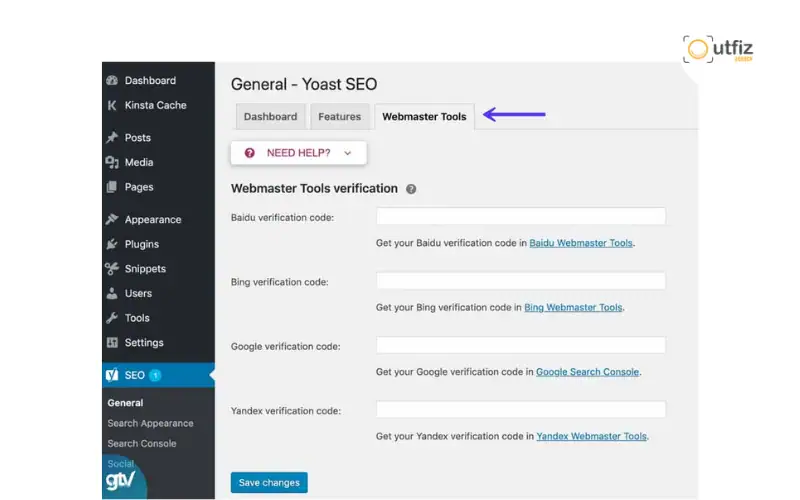Click the Plugins plug icon

112,244
